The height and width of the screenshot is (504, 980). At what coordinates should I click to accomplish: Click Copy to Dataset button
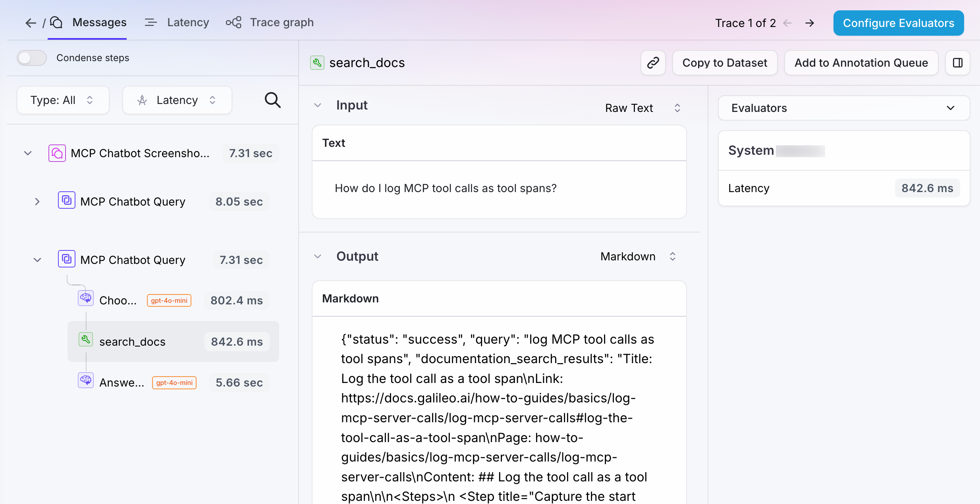[725, 63]
